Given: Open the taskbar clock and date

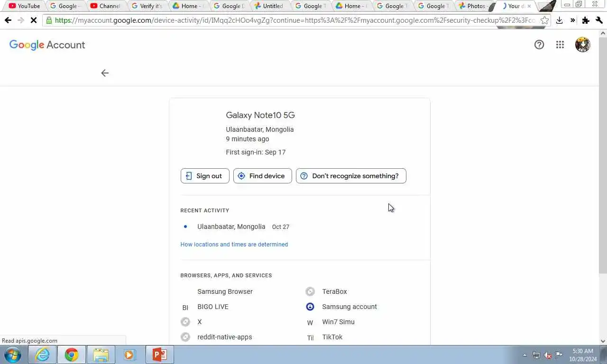Looking at the screenshot, I should (583, 355).
